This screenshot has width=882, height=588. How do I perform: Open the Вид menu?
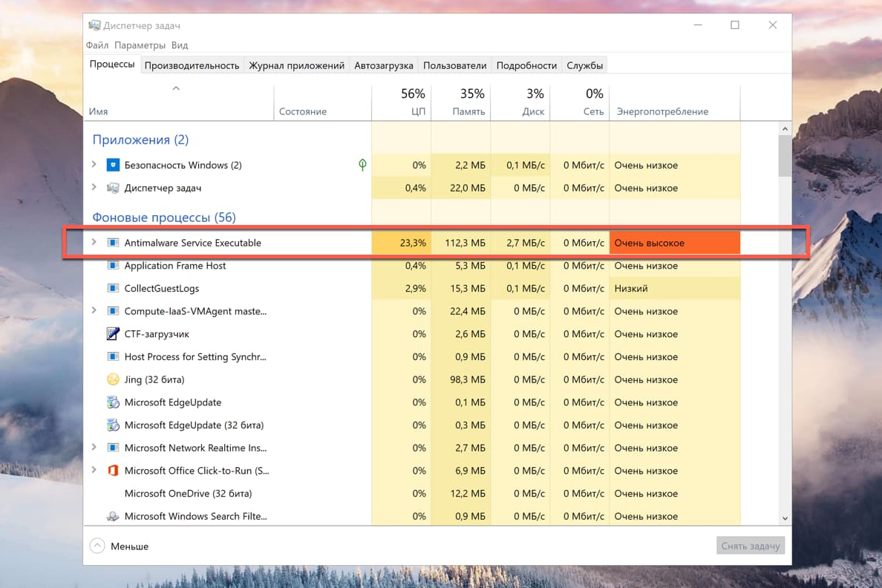(x=180, y=45)
